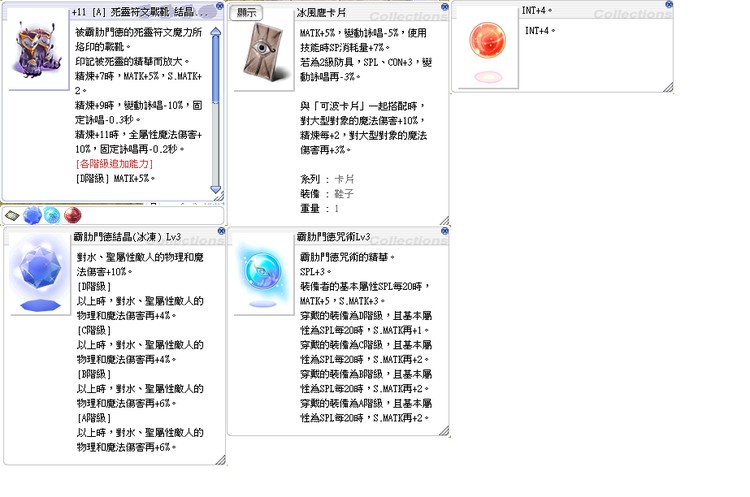Image resolution: width=750 pixels, height=497 pixels.
Task: Click the resize grip of the 霸肋門德結晶 window
Action: 221,460
